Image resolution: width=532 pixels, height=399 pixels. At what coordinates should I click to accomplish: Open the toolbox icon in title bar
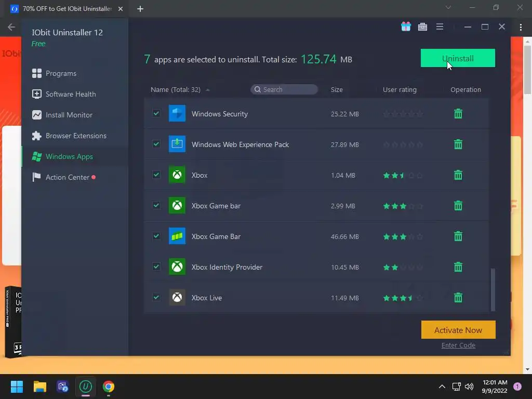click(x=422, y=27)
